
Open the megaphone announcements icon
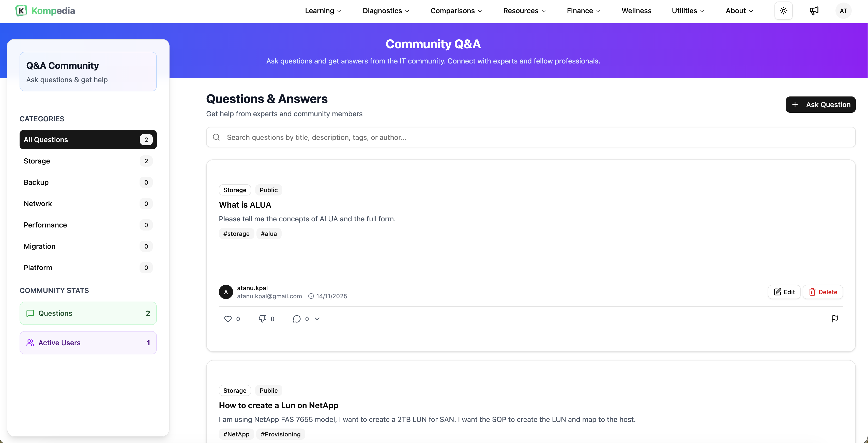pos(814,11)
